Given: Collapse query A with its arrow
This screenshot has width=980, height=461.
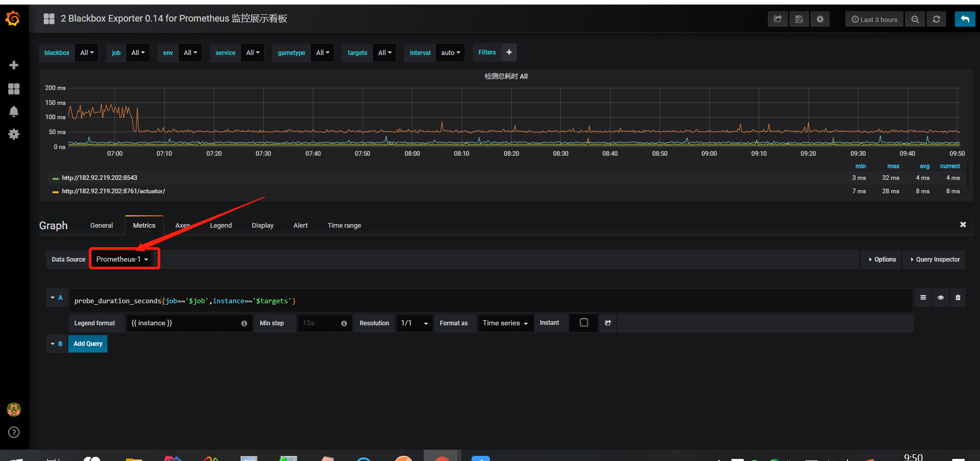Looking at the screenshot, I should pyautogui.click(x=53, y=298).
